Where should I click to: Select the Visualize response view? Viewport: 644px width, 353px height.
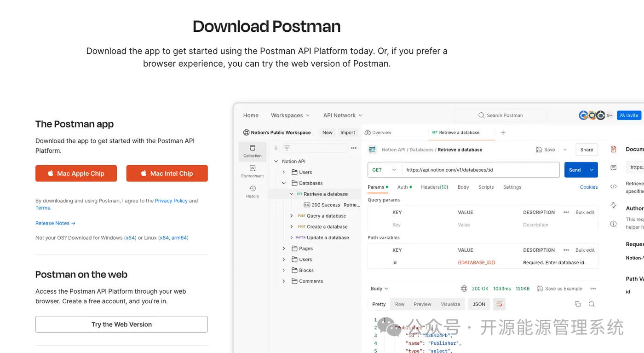[x=450, y=304]
